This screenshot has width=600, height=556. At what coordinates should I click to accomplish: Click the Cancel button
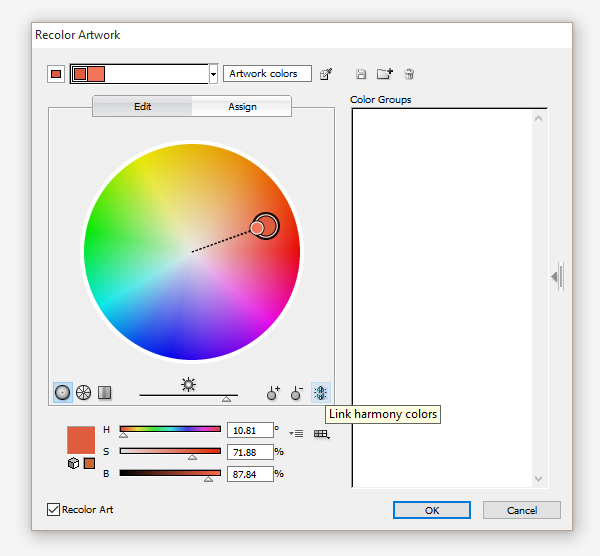(x=522, y=510)
